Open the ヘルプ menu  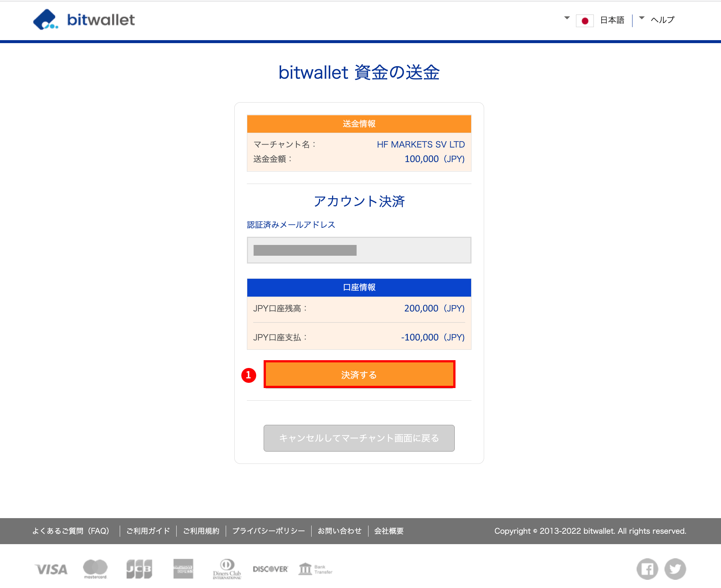662,20
